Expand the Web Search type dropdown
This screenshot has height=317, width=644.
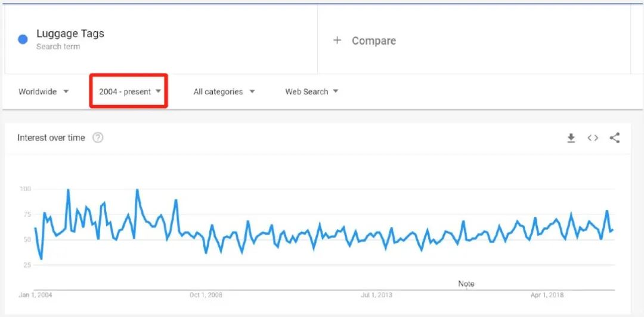[311, 91]
